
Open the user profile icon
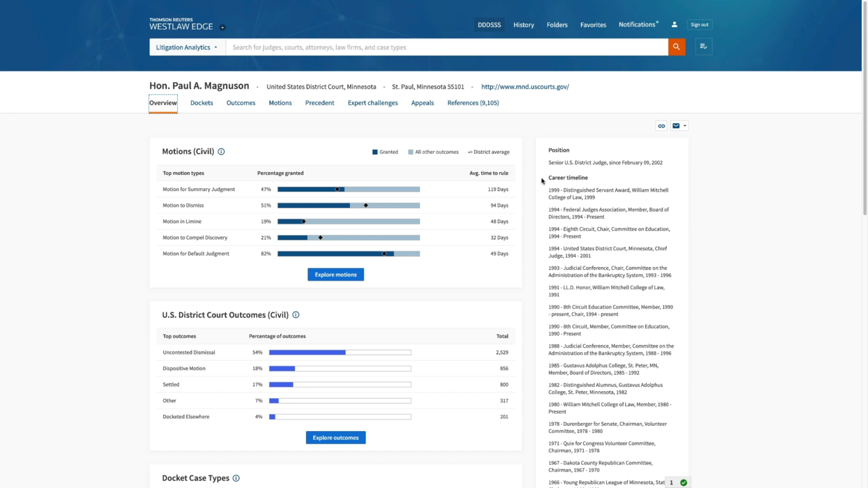pyautogui.click(x=674, y=24)
